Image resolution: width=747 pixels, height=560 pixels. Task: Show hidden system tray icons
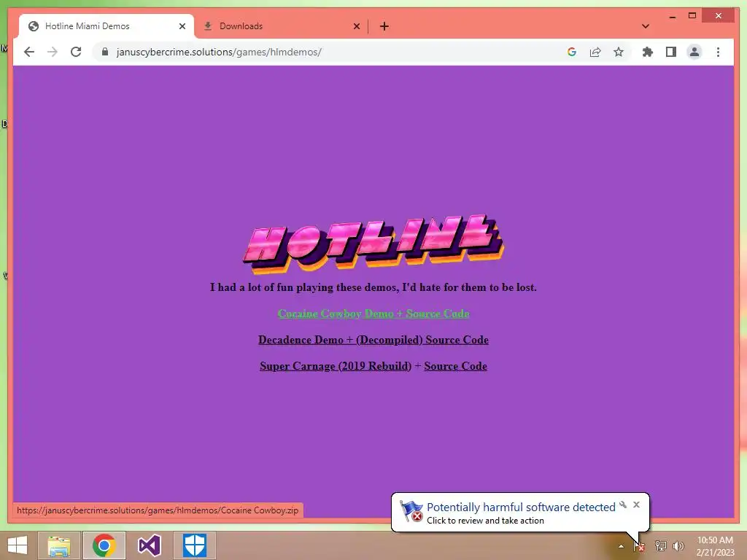coord(621,546)
